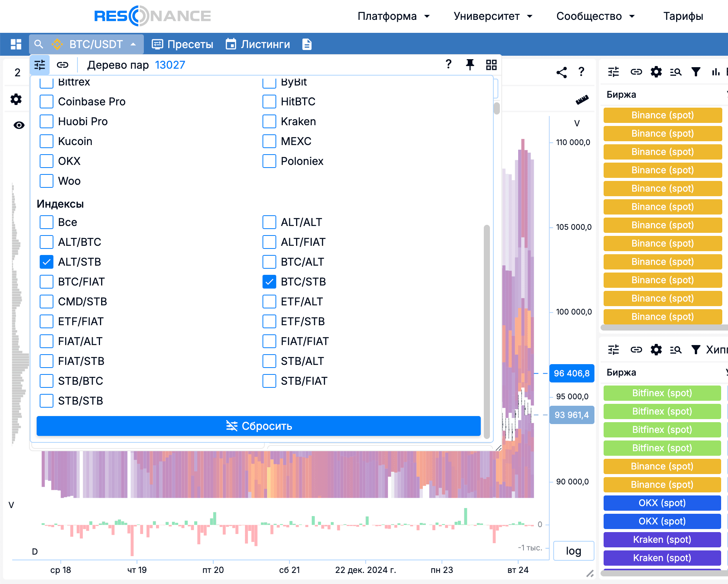Check the Все indexes checkbox
Screen dimensions: 728x584
[x=47, y=222]
